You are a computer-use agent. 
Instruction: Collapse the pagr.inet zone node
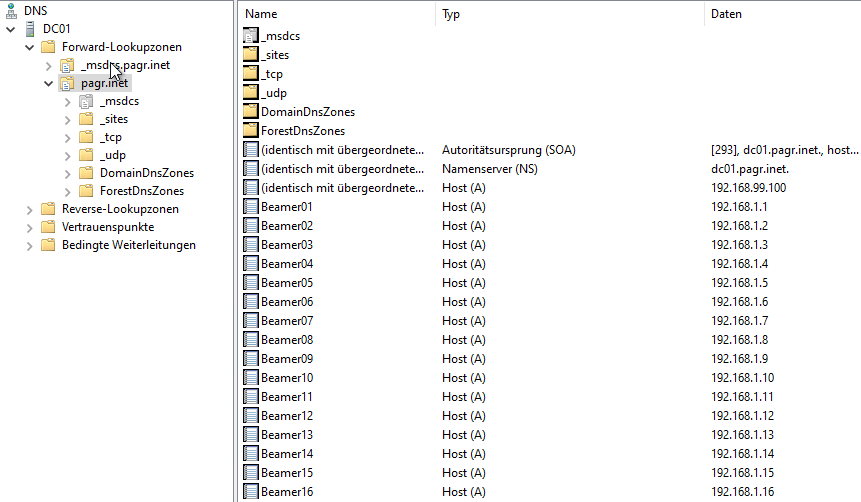(x=48, y=84)
